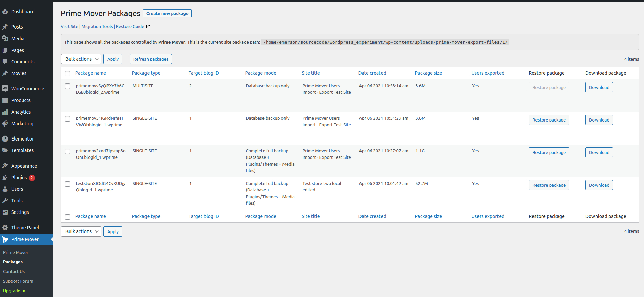Click the Users person icon
The image size is (644, 297).
coord(5,189)
